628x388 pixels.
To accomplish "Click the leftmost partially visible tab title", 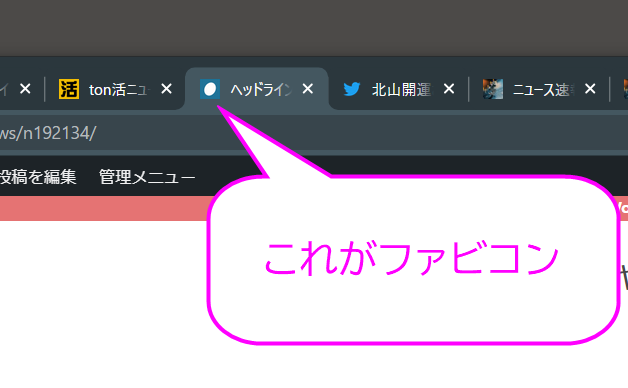I will (x=4, y=90).
